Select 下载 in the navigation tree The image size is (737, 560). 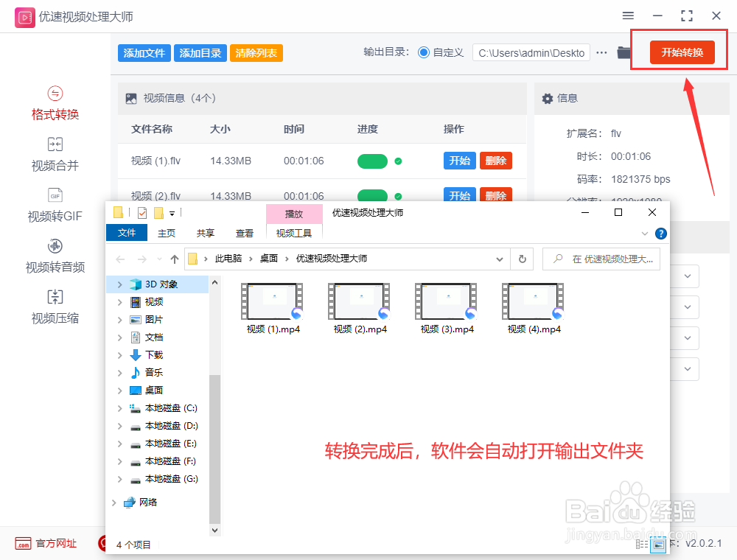click(154, 355)
